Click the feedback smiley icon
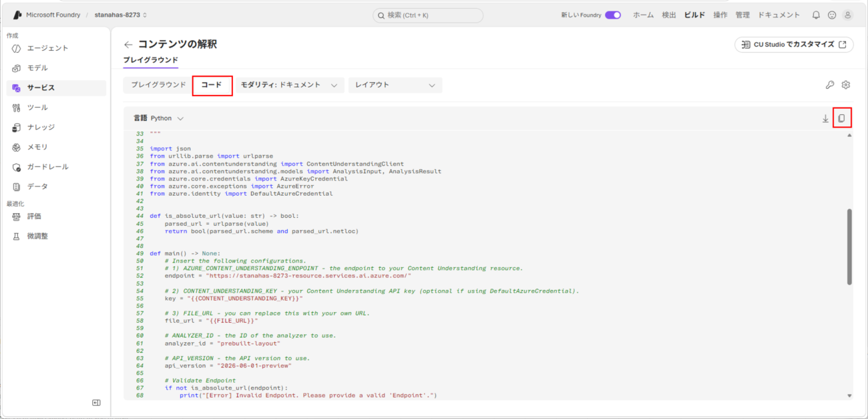Image resolution: width=868 pixels, height=419 pixels. coord(832,15)
